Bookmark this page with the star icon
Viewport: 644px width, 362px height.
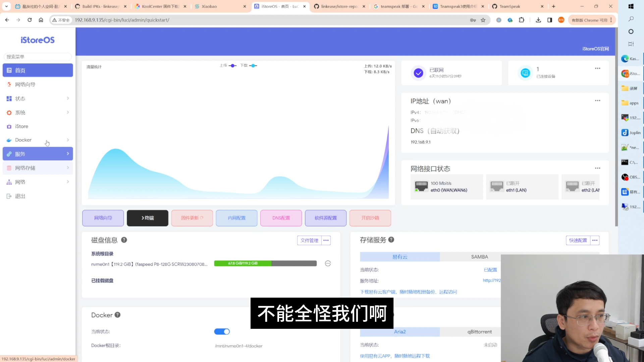click(483, 20)
